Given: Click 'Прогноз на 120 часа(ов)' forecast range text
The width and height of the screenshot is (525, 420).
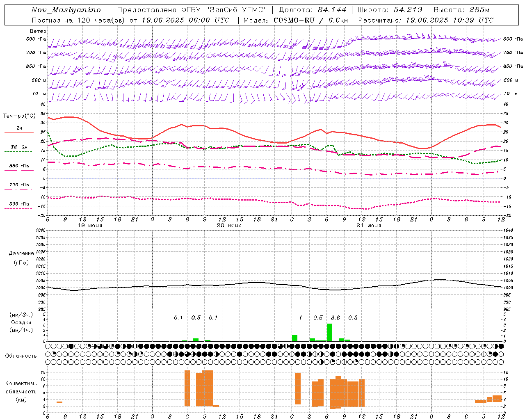Looking at the screenshot, I should 79,20.
